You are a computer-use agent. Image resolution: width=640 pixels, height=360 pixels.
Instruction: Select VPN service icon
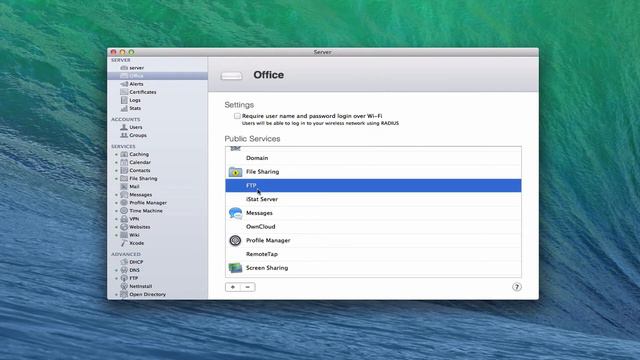pyautogui.click(x=124, y=219)
